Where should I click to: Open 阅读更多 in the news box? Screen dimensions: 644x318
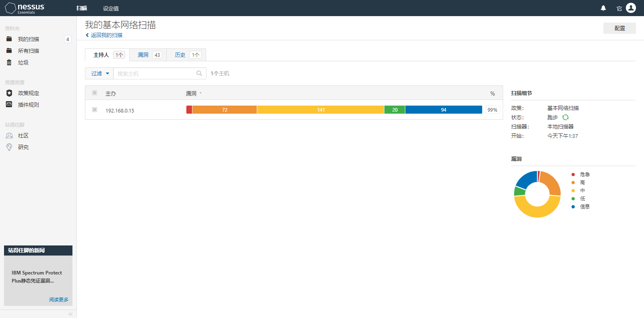pos(59,299)
